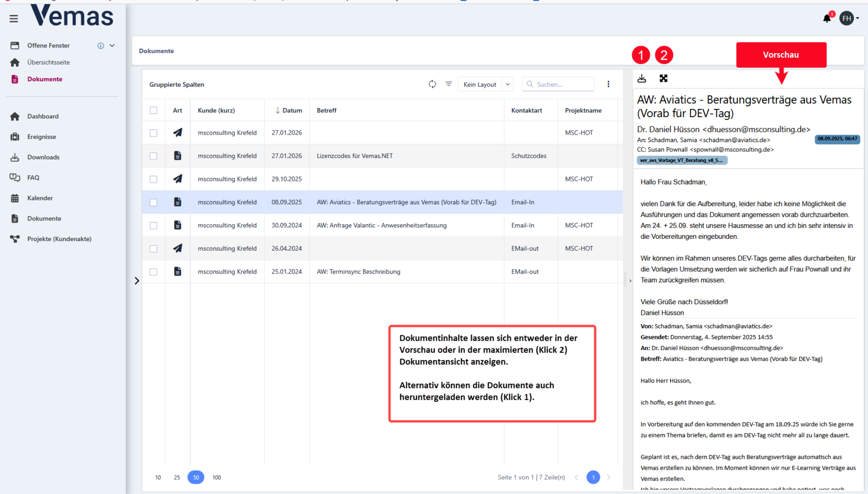Image resolution: width=868 pixels, height=494 pixels.
Task: Toggle the select-all checkbox in table header
Action: click(x=154, y=110)
